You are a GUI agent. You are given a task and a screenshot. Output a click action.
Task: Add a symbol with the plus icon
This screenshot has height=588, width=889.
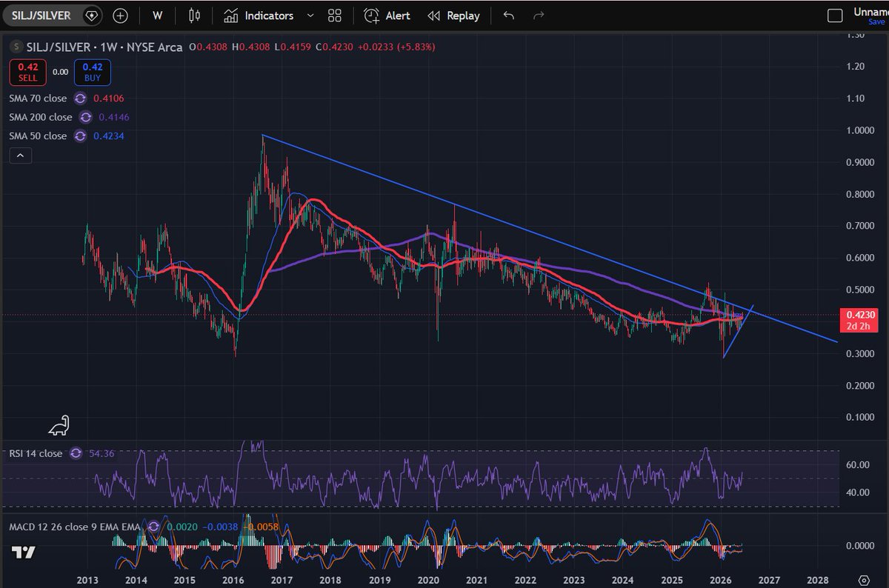pos(120,16)
